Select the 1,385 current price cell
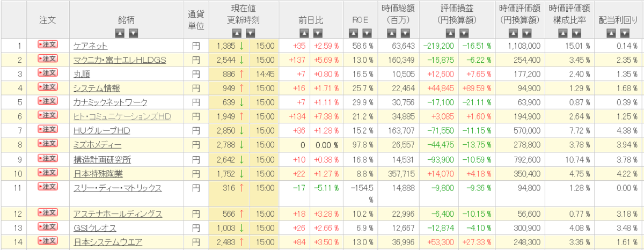Viewport: 644px width, 250px height. click(x=230, y=46)
